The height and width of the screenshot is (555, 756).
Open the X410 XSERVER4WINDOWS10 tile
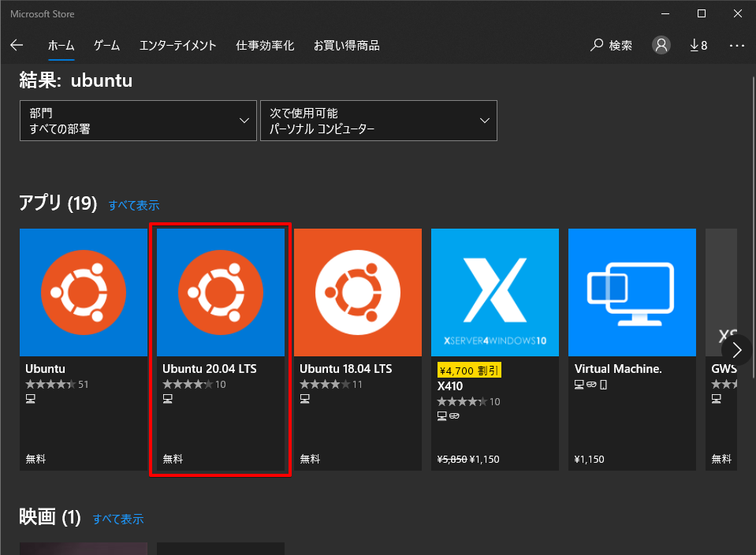tap(495, 292)
